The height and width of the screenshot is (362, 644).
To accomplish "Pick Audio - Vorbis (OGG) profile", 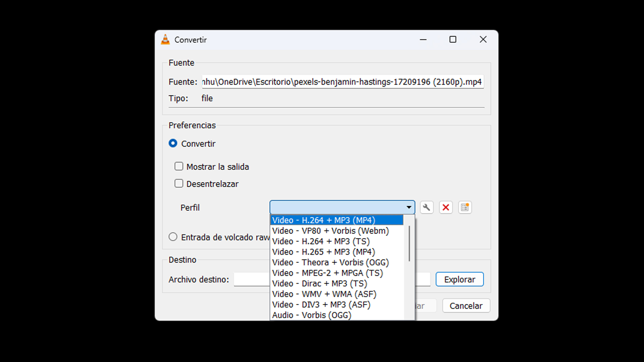I will [337, 315].
